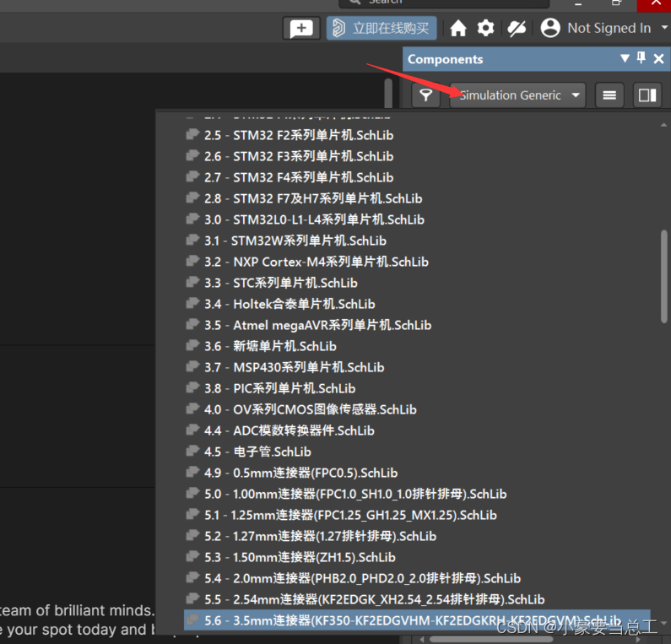
Task: Click the Components filter funnel icon
Action: (426, 95)
